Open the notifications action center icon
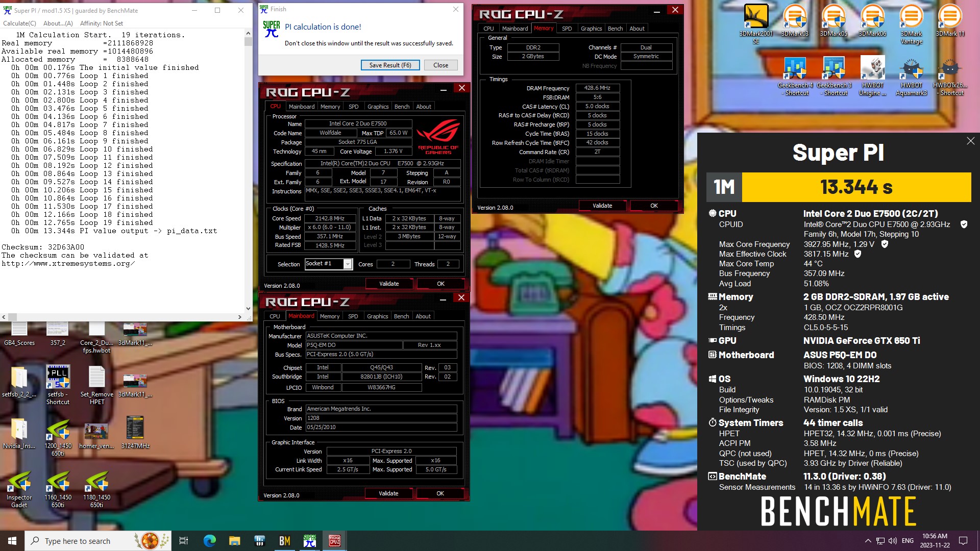980x551 pixels. point(963,541)
